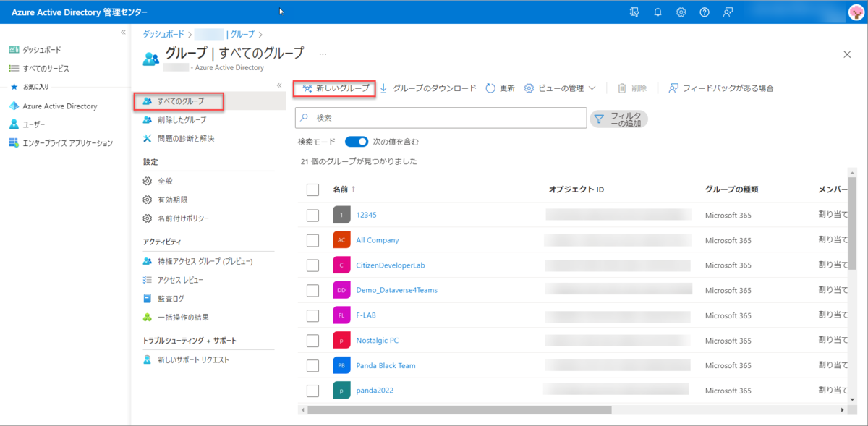Close the groups blade with X
The height and width of the screenshot is (426, 868).
[x=847, y=54]
